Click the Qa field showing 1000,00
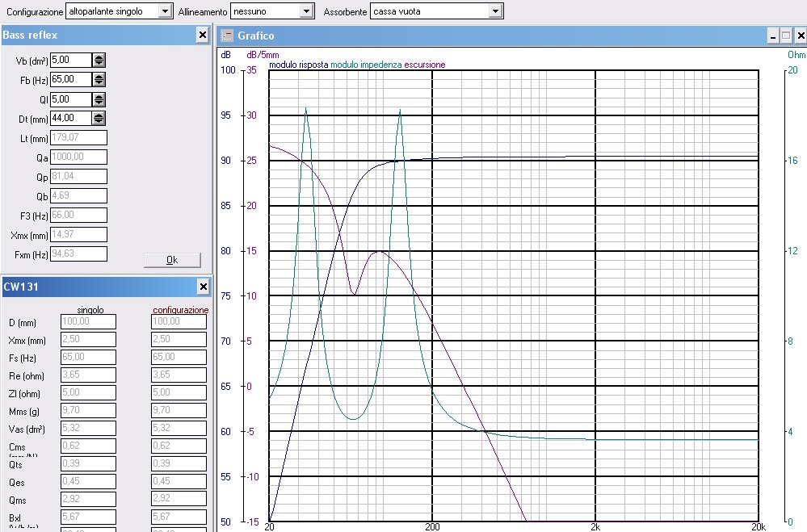Viewport: 807px width, 532px height. tap(78, 157)
